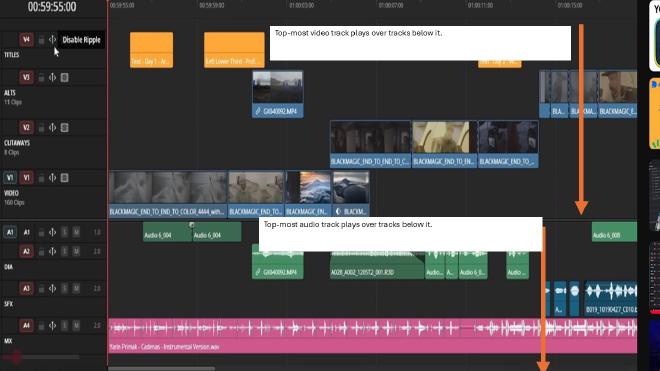Select the Left Lower Third title clip
This screenshot has height=371, width=660.
234,50
